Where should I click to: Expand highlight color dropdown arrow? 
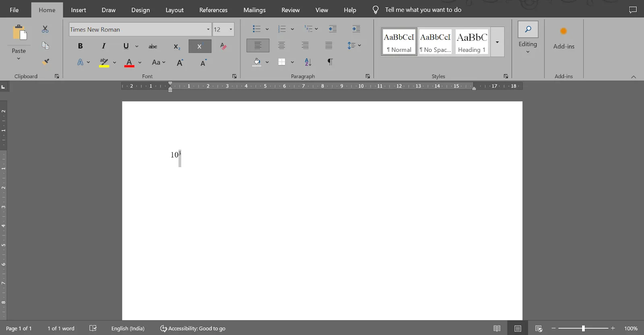(x=114, y=62)
